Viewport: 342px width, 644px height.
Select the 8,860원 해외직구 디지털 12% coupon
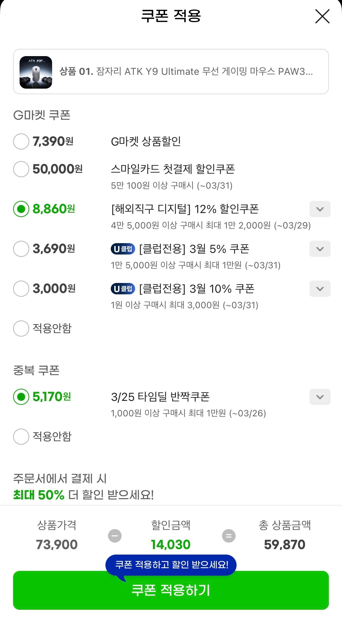(21, 209)
